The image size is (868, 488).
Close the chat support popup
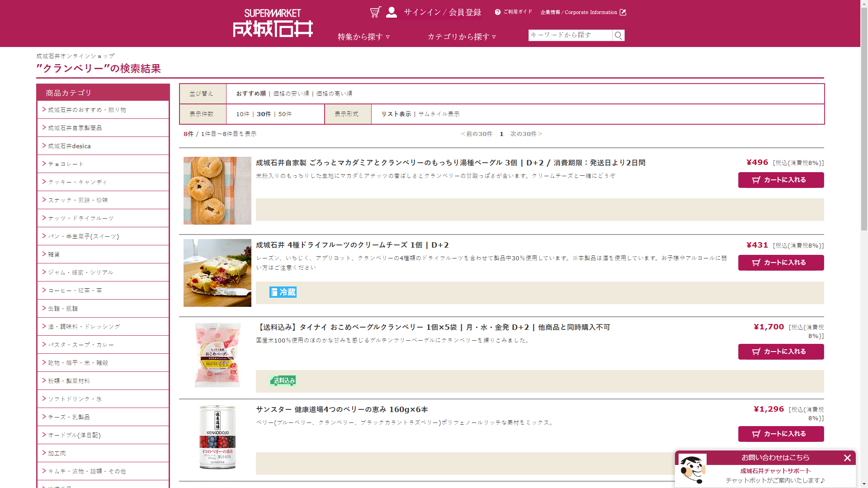tap(847, 458)
